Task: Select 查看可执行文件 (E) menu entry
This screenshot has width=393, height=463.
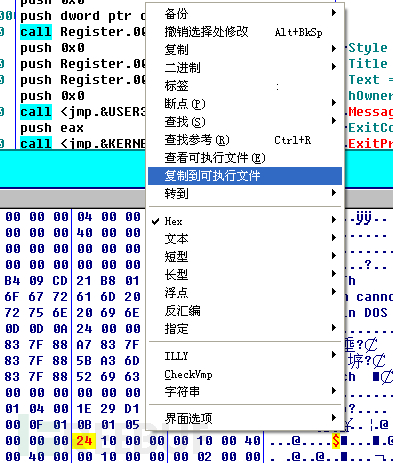Action: [245, 158]
